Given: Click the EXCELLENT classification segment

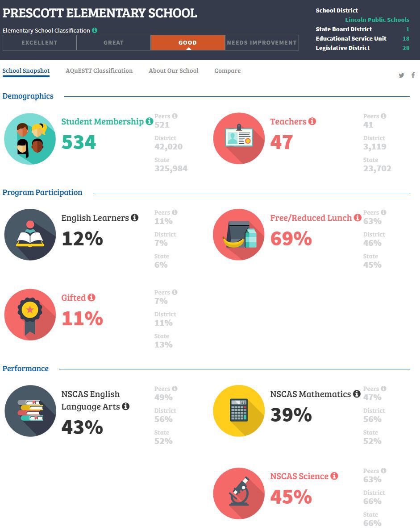Looking at the screenshot, I should coord(40,42).
